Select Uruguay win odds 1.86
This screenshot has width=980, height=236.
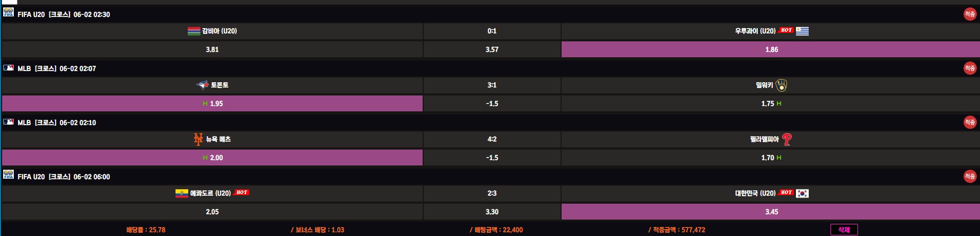[771, 49]
